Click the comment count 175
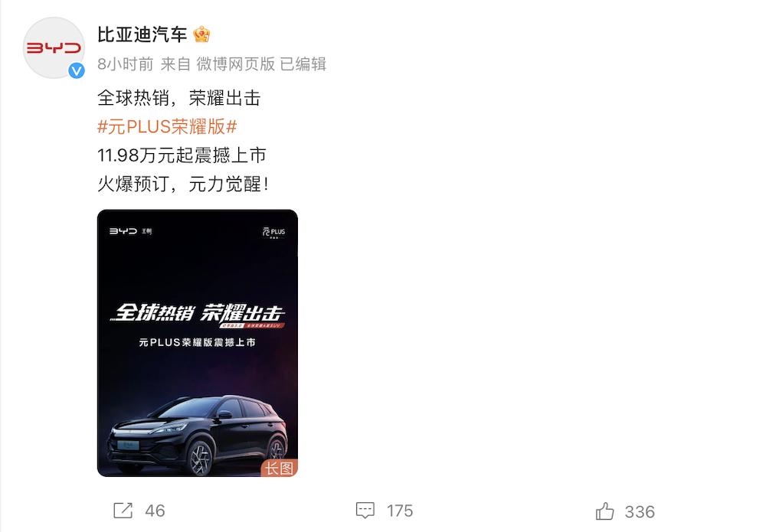This screenshot has height=532, width=766. (x=400, y=511)
